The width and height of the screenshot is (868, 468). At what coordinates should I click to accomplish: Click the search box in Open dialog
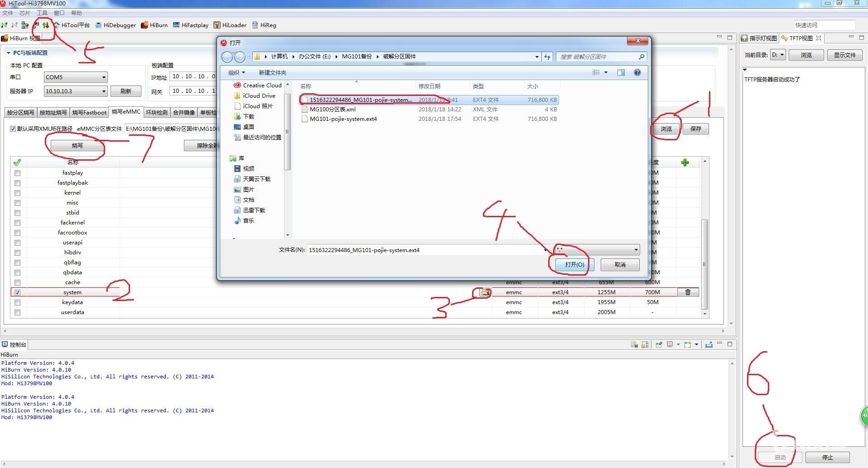pos(601,57)
